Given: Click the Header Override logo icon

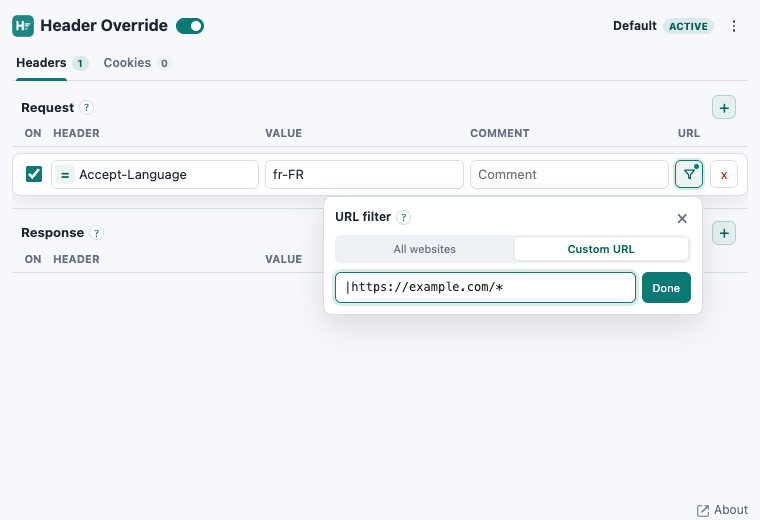Looking at the screenshot, I should (x=23, y=26).
